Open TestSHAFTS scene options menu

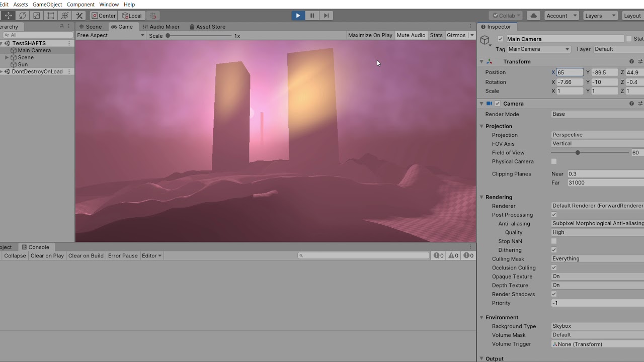click(x=69, y=43)
